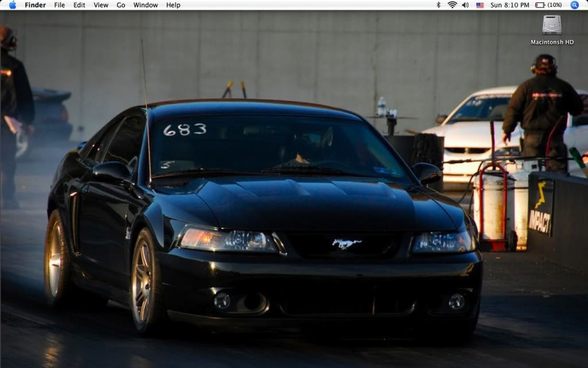Click the Macintonsh HD label
This screenshot has height=368, width=588.
pos(552,42)
